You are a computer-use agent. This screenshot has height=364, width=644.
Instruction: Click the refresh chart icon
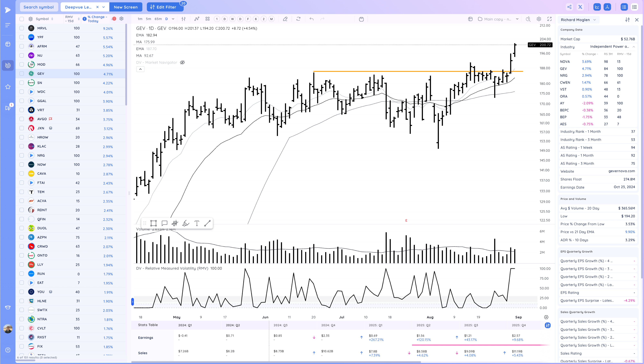click(298, 19)
